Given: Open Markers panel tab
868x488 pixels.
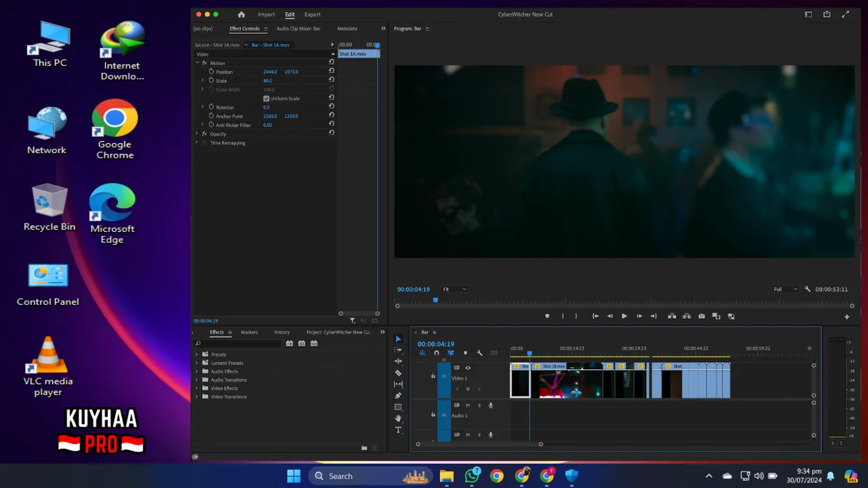Looking at the screenshot, I should pyautogui.click(x=250, y=332).
